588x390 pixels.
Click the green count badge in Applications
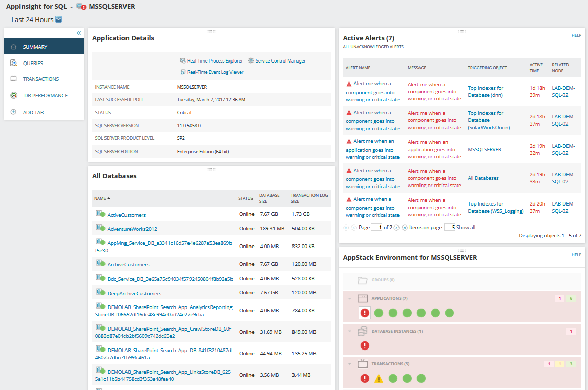(x=571, y=298)
